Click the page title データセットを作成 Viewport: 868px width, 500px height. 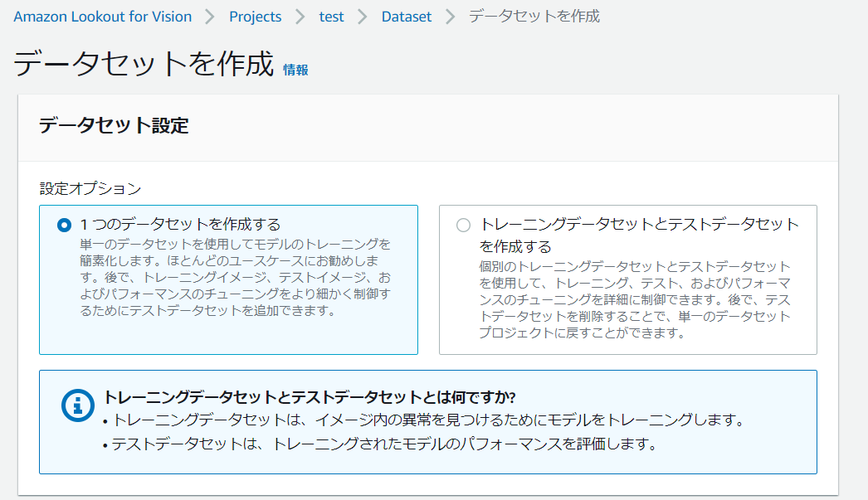tap(144, 63)
